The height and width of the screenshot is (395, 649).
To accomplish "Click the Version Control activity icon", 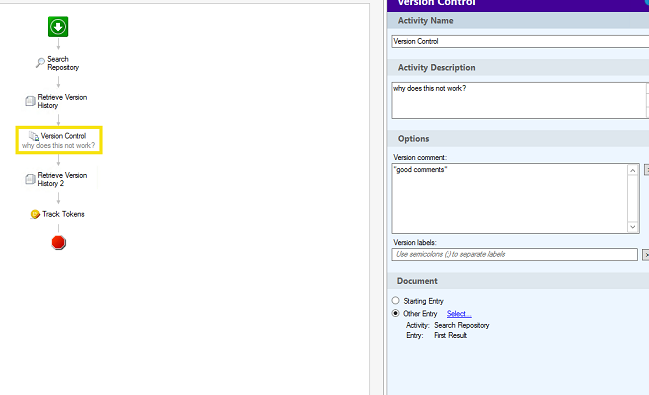I will point(34,136).
